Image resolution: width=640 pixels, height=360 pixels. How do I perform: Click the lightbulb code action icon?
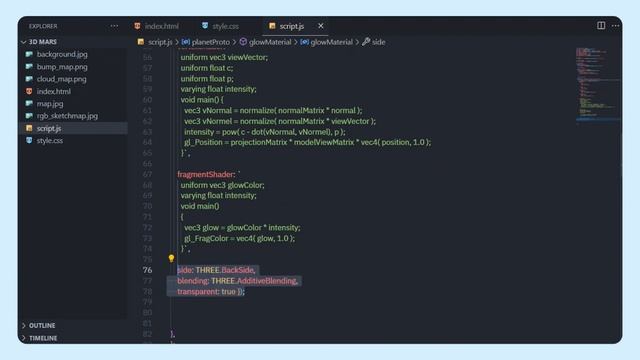171,258
